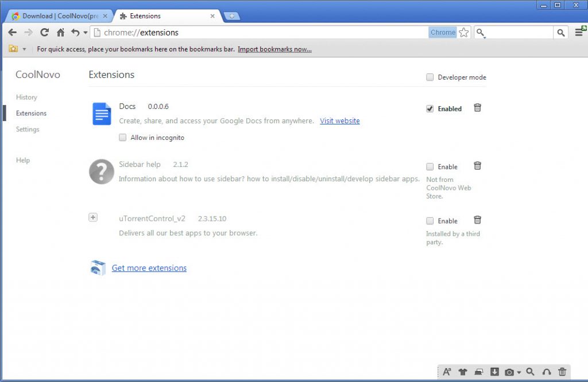Open Help in the sidebar
The image size is (588, 382).
(22, 160)
